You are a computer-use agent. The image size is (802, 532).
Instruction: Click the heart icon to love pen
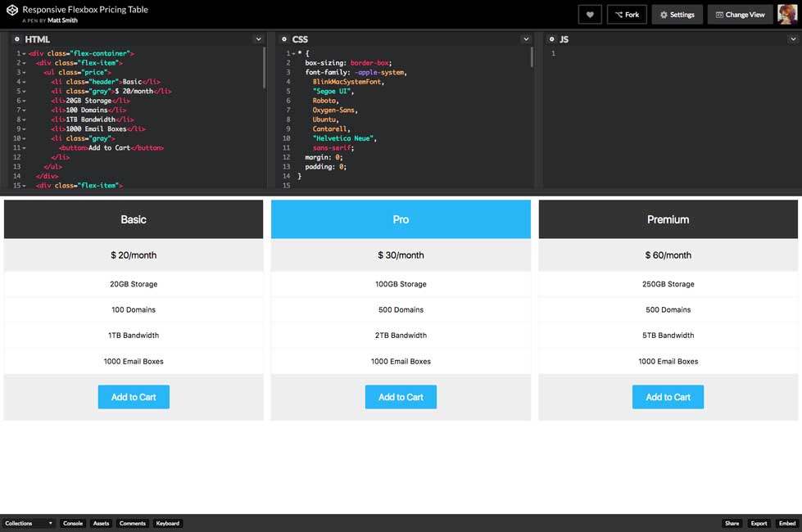point(589,15)
